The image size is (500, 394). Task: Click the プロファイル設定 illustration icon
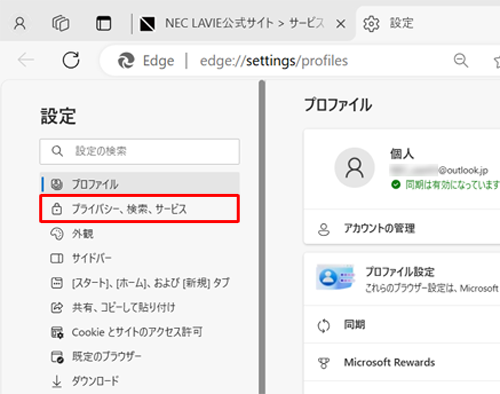(x=335, y=277)
